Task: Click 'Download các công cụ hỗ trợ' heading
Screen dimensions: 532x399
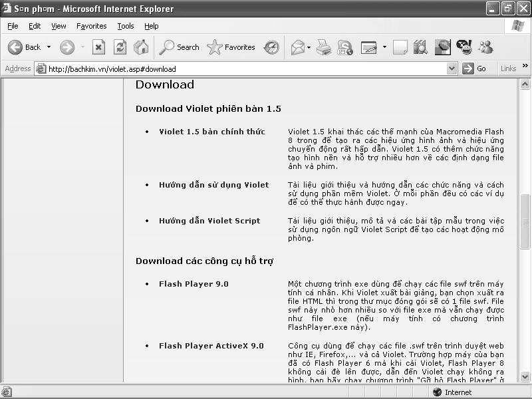Action: coord(205,261)
